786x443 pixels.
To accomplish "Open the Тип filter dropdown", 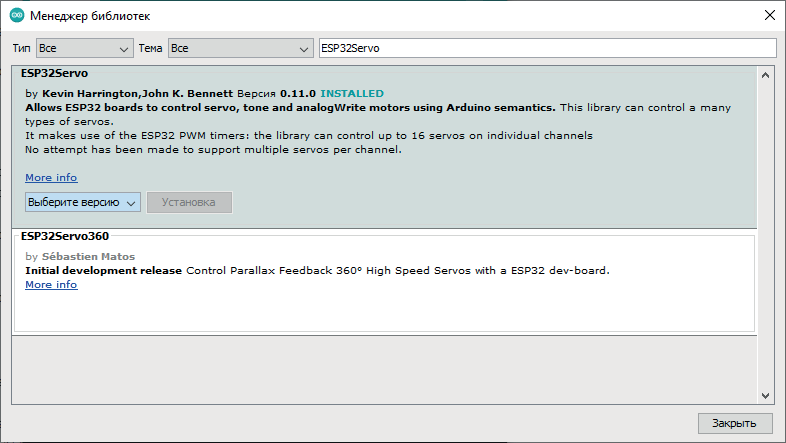I will pyautogui.click(x=84, y=48).
